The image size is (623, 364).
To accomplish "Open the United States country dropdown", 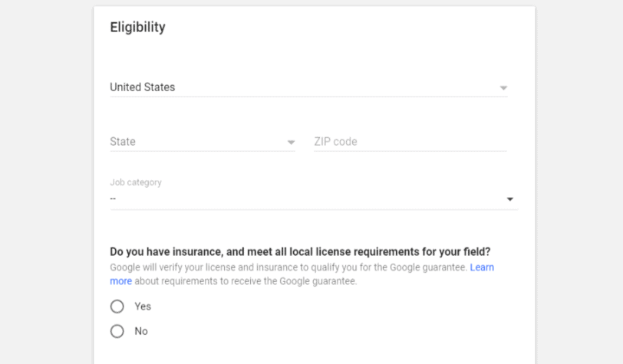I will click(x=308, y=87).
